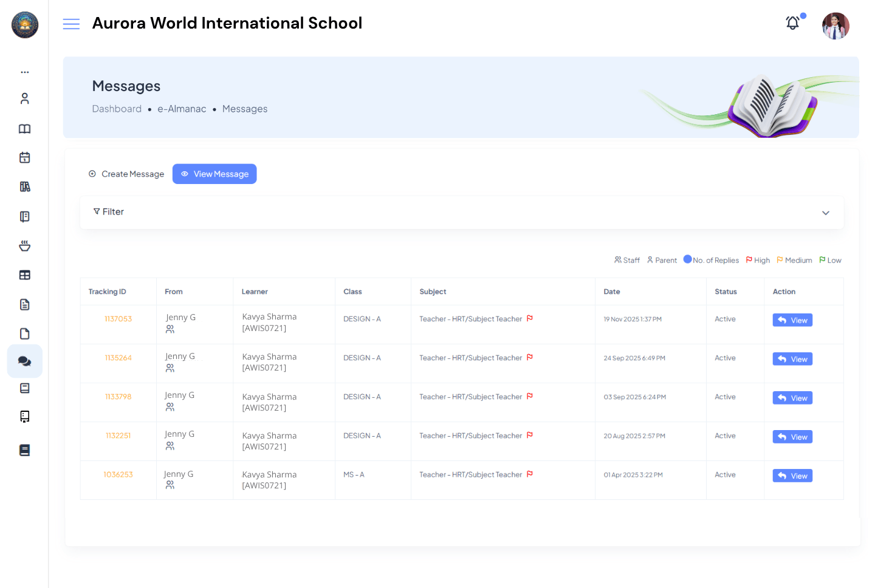Click the cafeteria meal bowl icon
The height and width of the screenshot is (588, 875).
tap(24, 245)
